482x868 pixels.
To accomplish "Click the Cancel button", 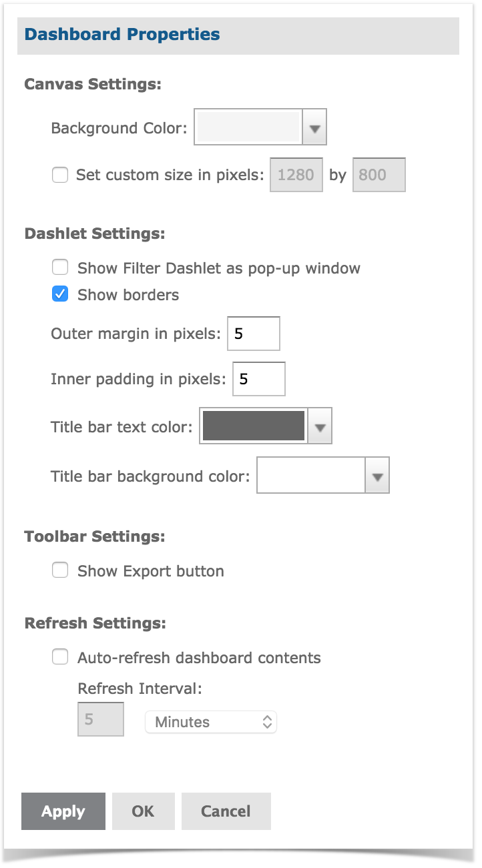I will click(x=226, y=811).
